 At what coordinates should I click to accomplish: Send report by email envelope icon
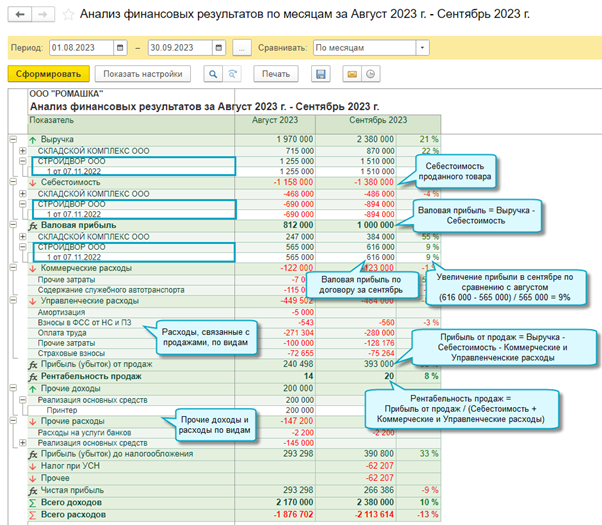pos(352,74)
